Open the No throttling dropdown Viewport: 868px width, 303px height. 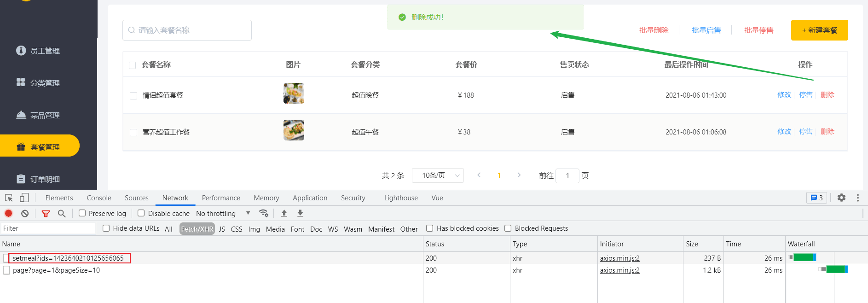[x=223, y=213]
